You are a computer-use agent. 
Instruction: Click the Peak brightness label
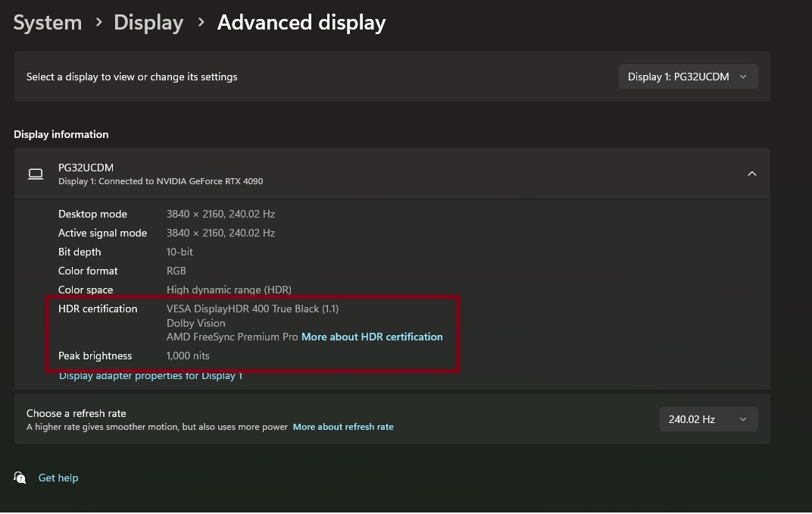[x=95, y=356]
